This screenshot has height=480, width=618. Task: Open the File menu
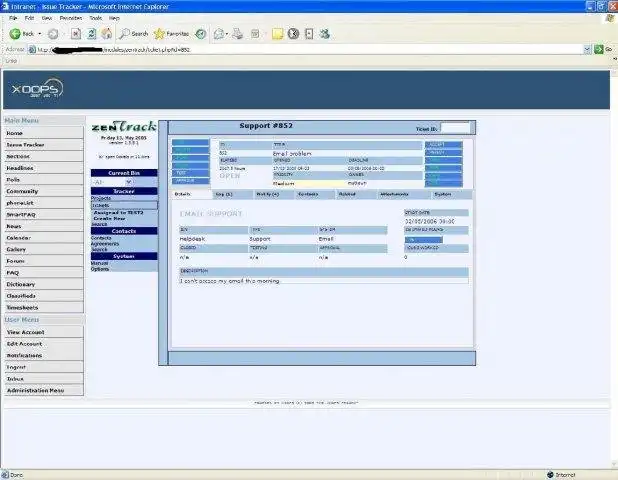tap(13, 18)
